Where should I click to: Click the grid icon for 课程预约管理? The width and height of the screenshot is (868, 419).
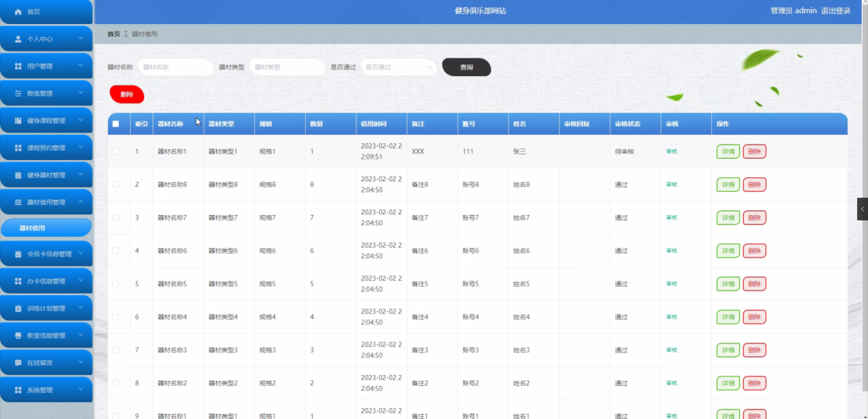pos(18,148)
